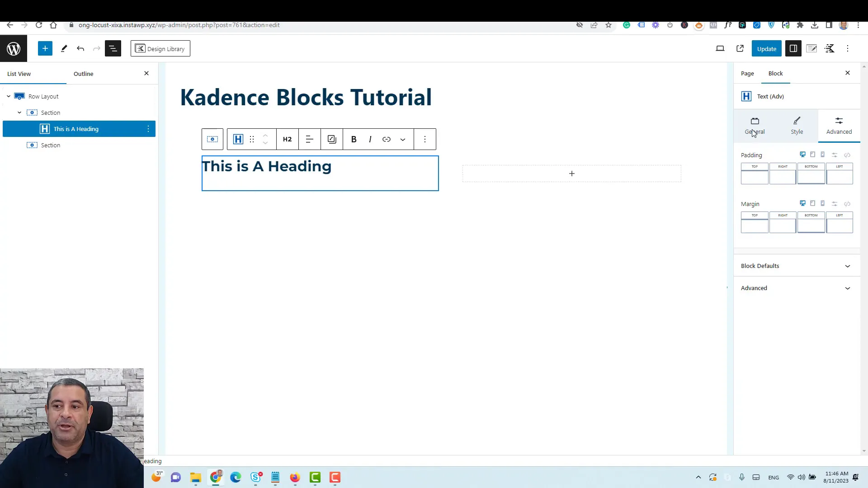
Task: Click the Update button
Action: coord(767,48)
